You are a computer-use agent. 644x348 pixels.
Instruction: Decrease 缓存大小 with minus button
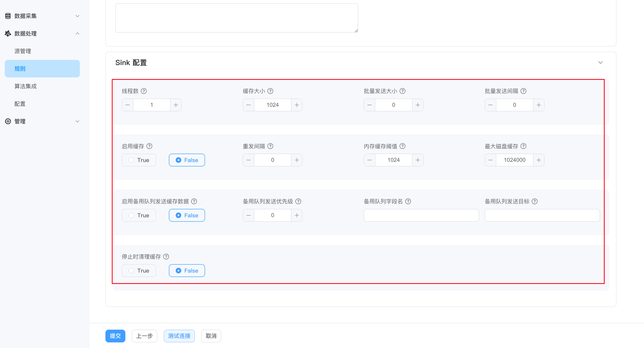coord(249,105)
